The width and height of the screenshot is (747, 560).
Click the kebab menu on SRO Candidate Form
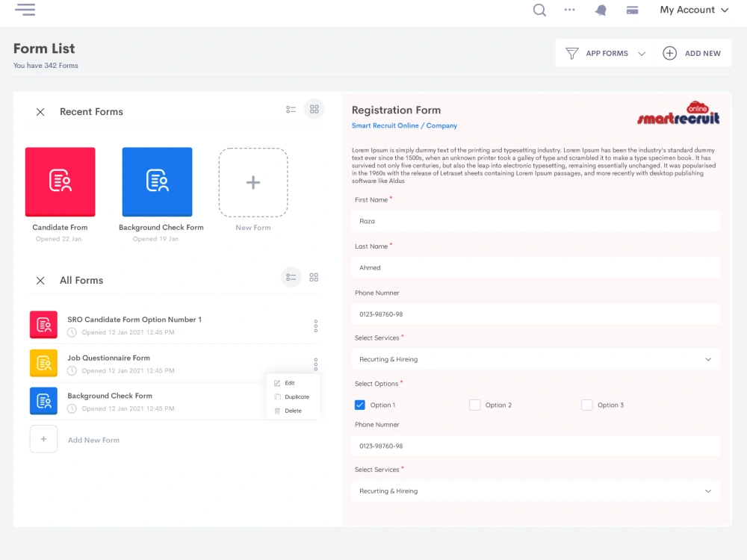pos(315,326)
